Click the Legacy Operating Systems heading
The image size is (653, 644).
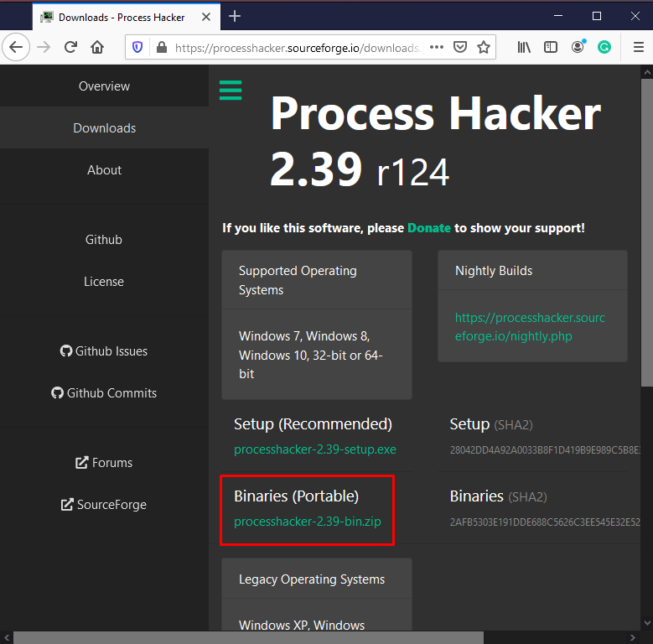(312, 579)
